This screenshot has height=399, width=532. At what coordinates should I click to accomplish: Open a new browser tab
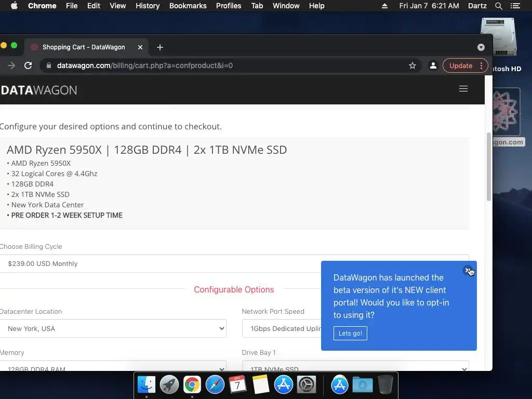point(160,47)
